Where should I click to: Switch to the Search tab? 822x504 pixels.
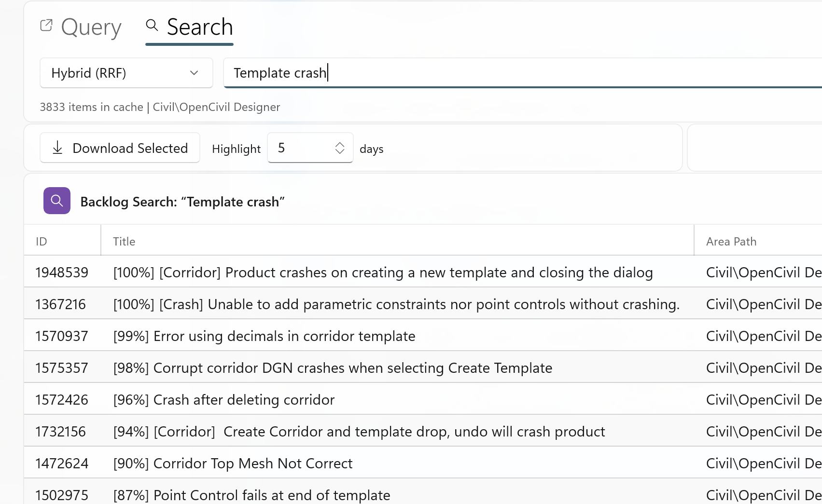pyautogui.click(x=199, y=27)
